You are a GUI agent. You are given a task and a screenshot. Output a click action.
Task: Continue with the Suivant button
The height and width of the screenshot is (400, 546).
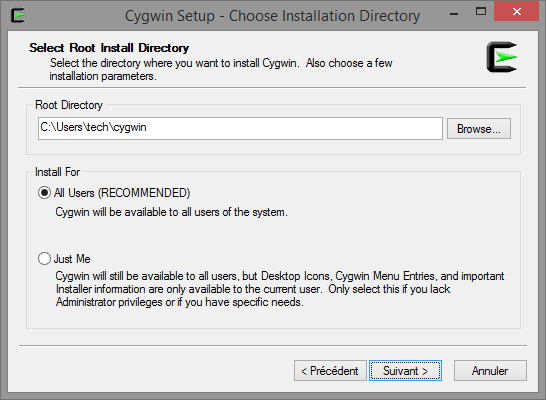[405, 370]
